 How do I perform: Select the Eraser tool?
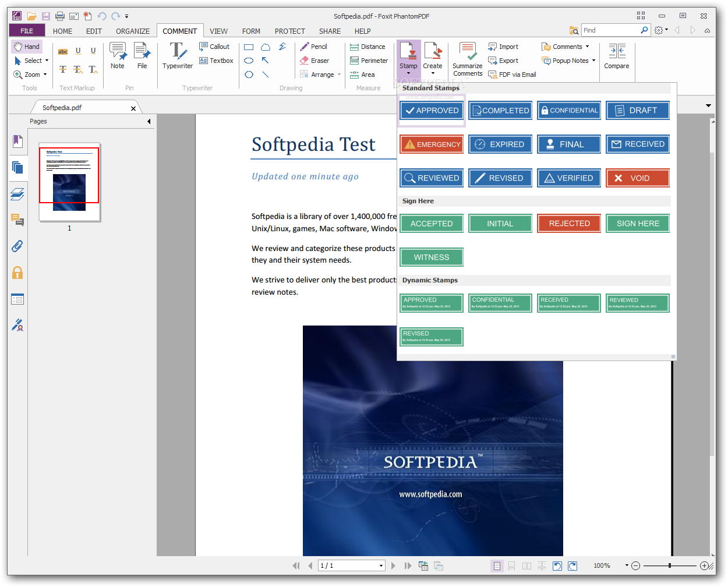tap(314, 61)
